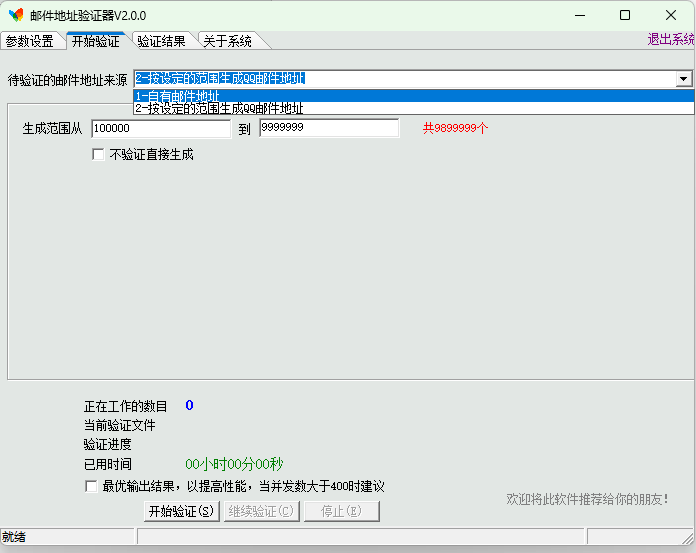696x553 pixels.
Task: Click the 验证进度 label
Action: (107, 444)
